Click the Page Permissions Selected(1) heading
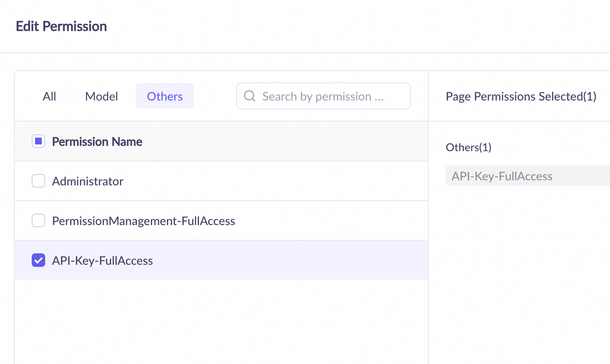610x364 pixels. coord(521,97)
